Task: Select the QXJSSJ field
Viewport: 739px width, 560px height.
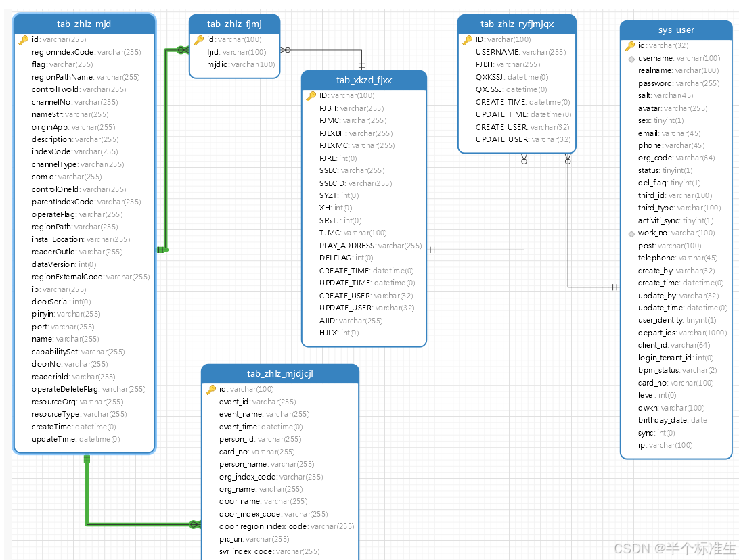Action: pyautogui.click(x=512, y=89)
